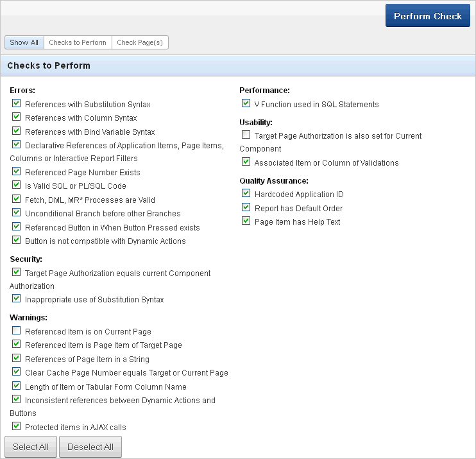
Task: Toggle Button is not compatible with Dynamic Actions
Action: 17,240
